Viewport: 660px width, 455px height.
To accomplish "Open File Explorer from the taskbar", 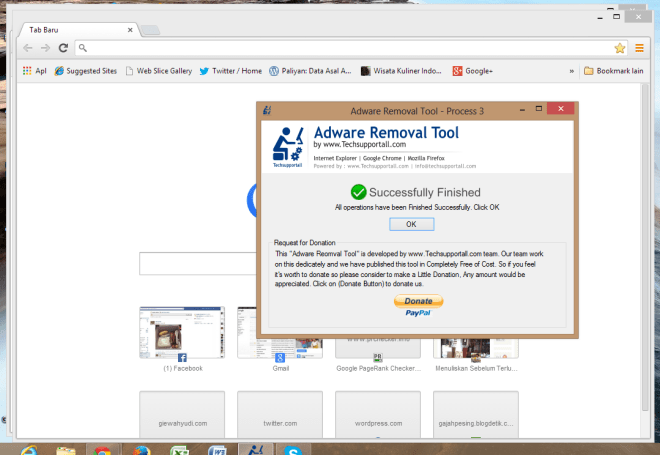I will pos(66,450).
